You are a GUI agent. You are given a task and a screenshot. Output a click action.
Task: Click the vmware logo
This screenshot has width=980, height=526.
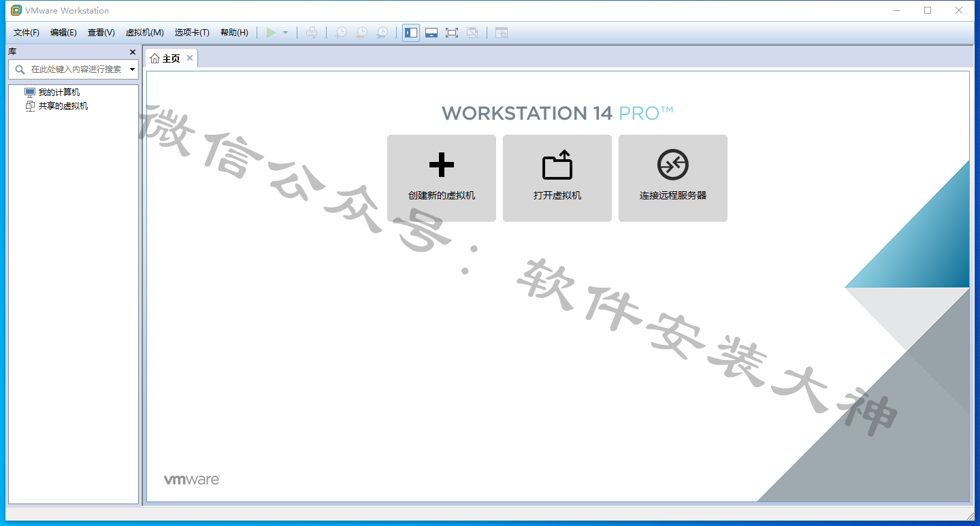point(192,480)
